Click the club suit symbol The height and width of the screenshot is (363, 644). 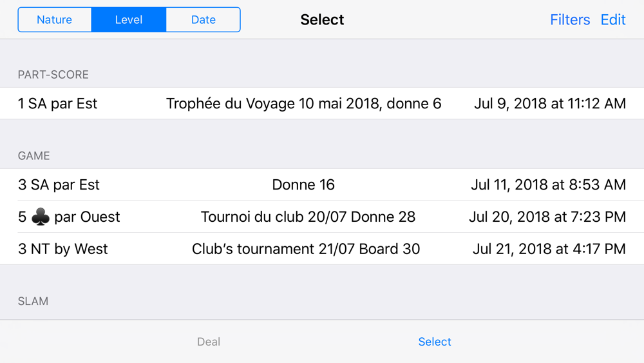40,217
